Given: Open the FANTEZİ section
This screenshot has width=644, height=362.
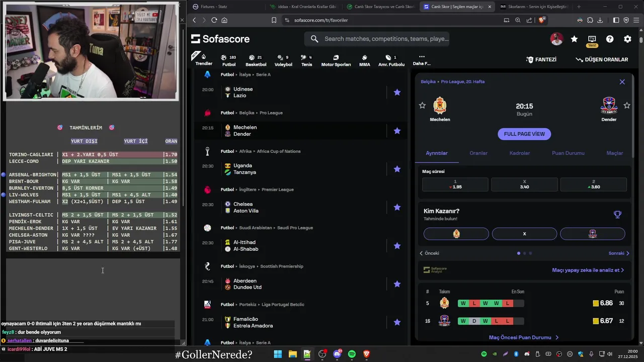Looking at the screenshot, I should coord(541,59).
